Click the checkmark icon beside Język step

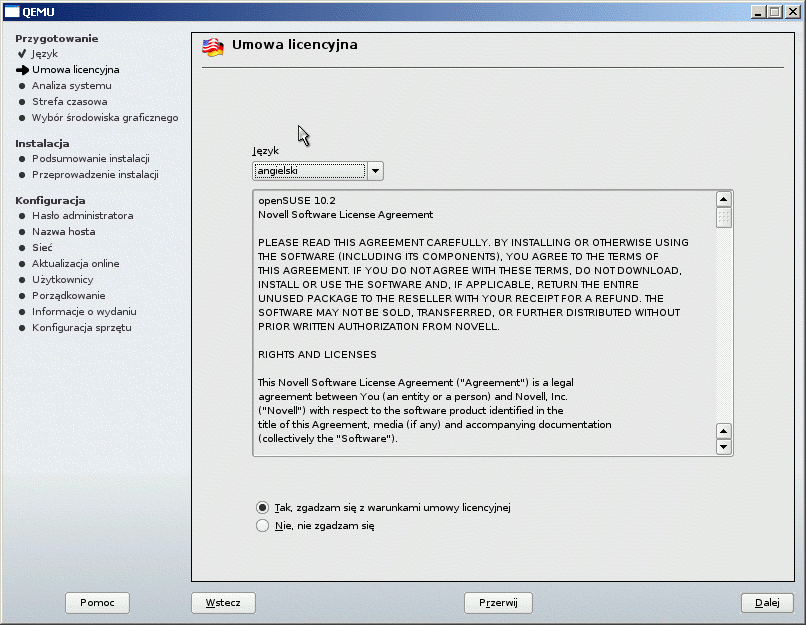coord(22,54)
